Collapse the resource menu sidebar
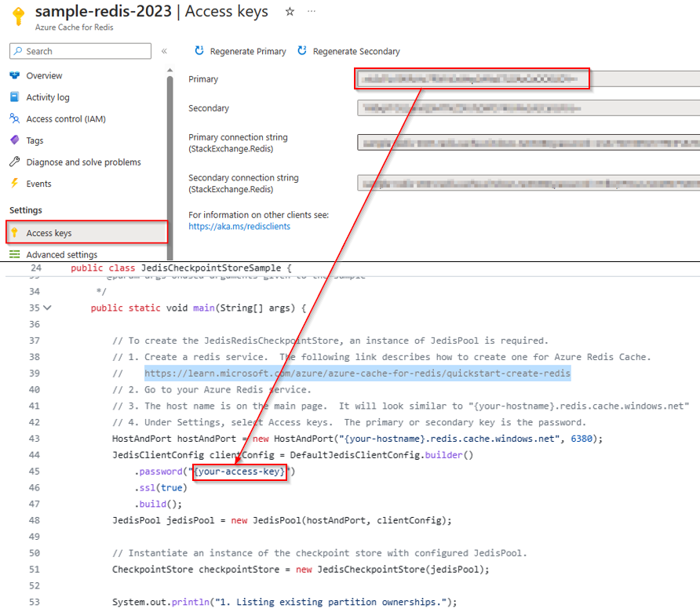 point(164,50)
